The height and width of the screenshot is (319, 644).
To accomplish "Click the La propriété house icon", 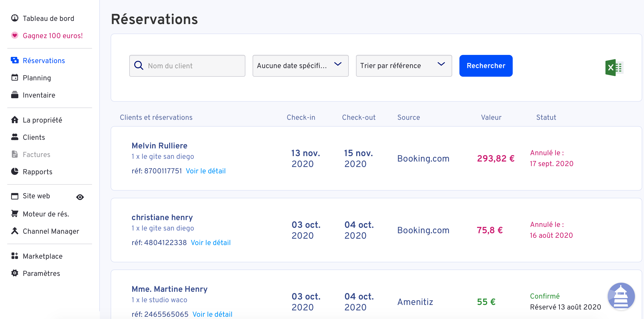I will [15, 120].
